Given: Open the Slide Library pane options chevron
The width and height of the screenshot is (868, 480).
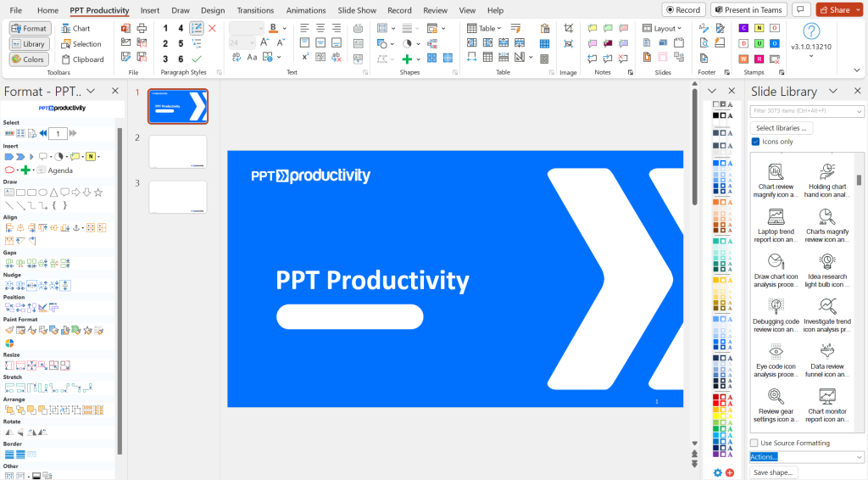Looking at the screenshot, I should pyautogui.click(x=832, y=91).
